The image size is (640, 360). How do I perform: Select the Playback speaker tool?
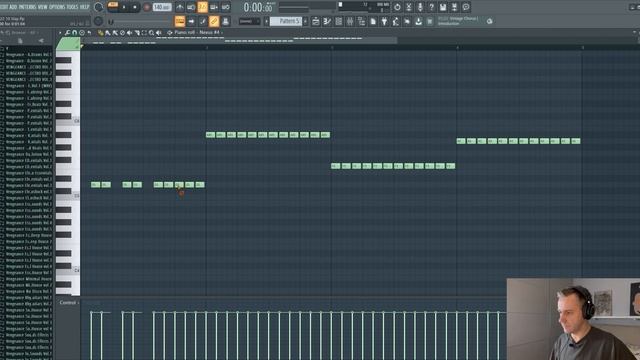tap(159, 33)
